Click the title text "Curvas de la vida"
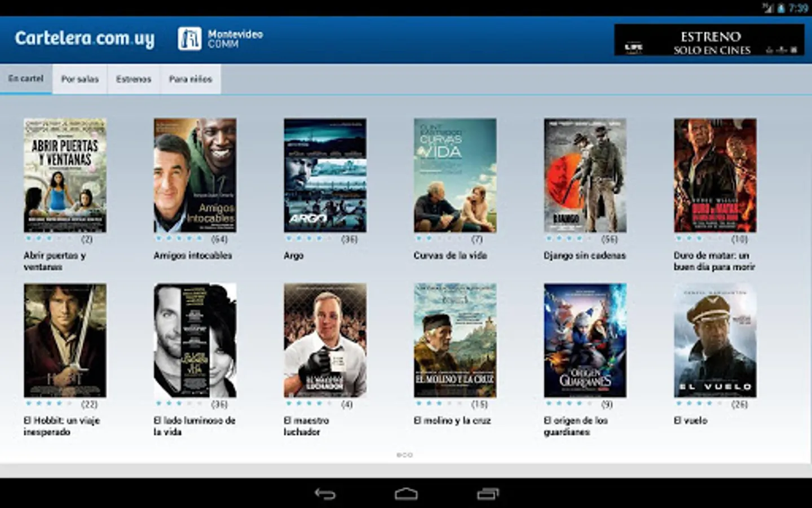 [450, 255]
